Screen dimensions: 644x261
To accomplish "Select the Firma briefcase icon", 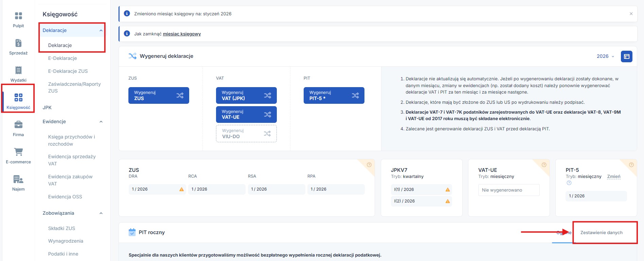I will point(18,125).
